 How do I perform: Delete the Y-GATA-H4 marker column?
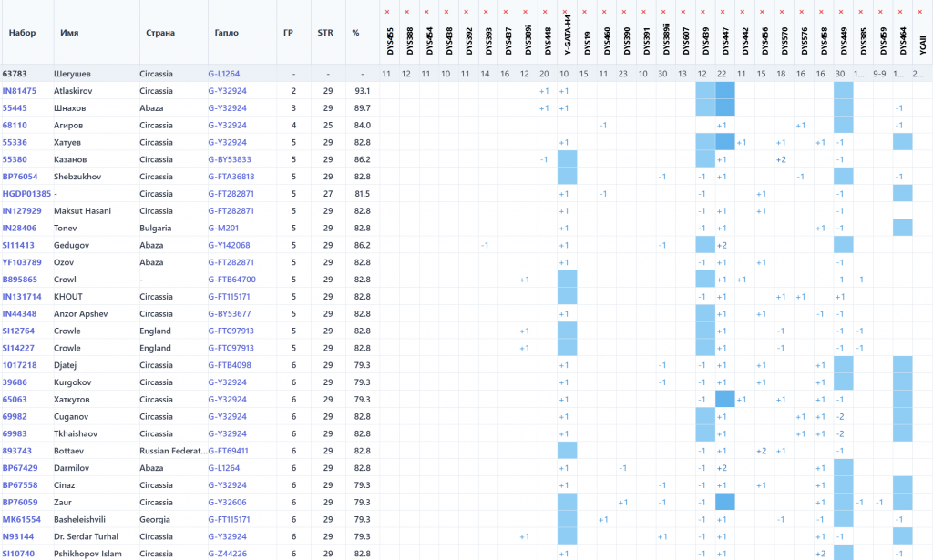(565, 12)
